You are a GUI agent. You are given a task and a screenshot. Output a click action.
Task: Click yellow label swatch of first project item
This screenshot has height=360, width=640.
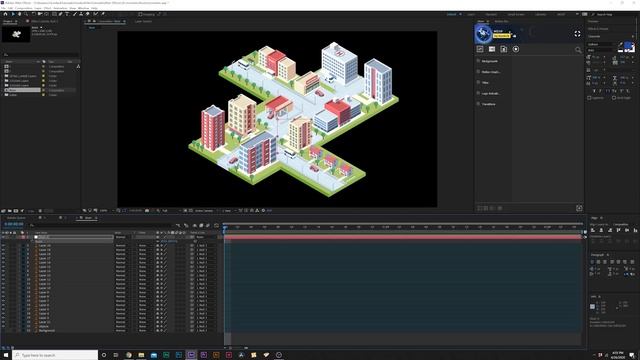pos(44,67)
